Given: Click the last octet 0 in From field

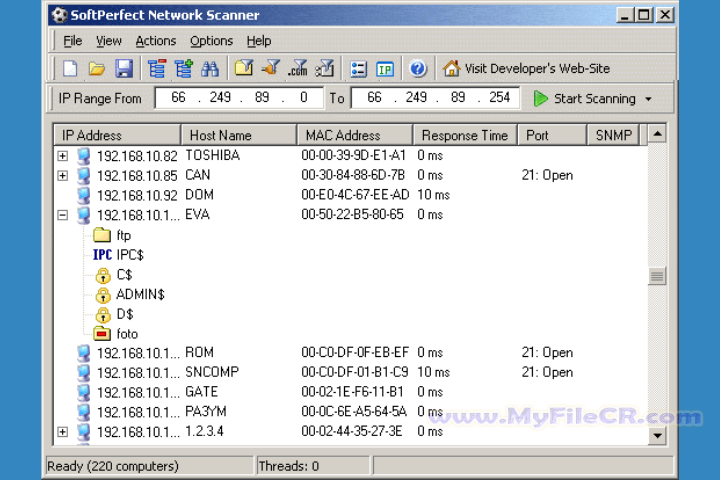Looking at the screenshot, I should click(304, 97).
